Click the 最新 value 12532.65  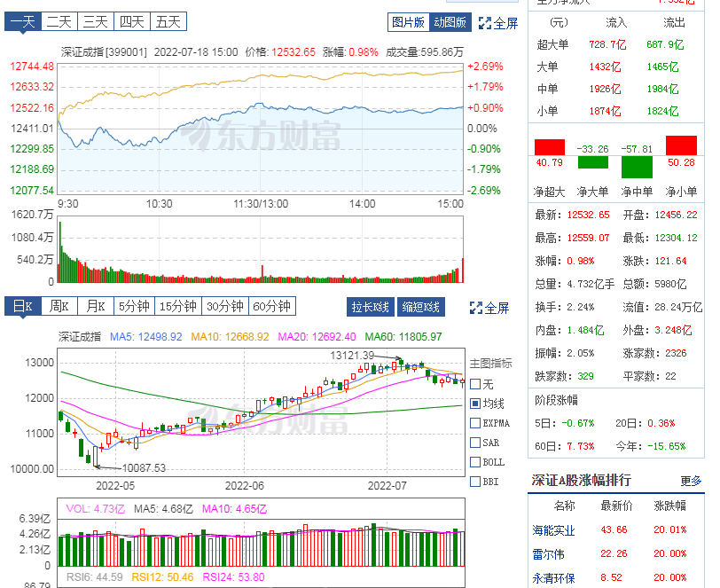point(588,215)
